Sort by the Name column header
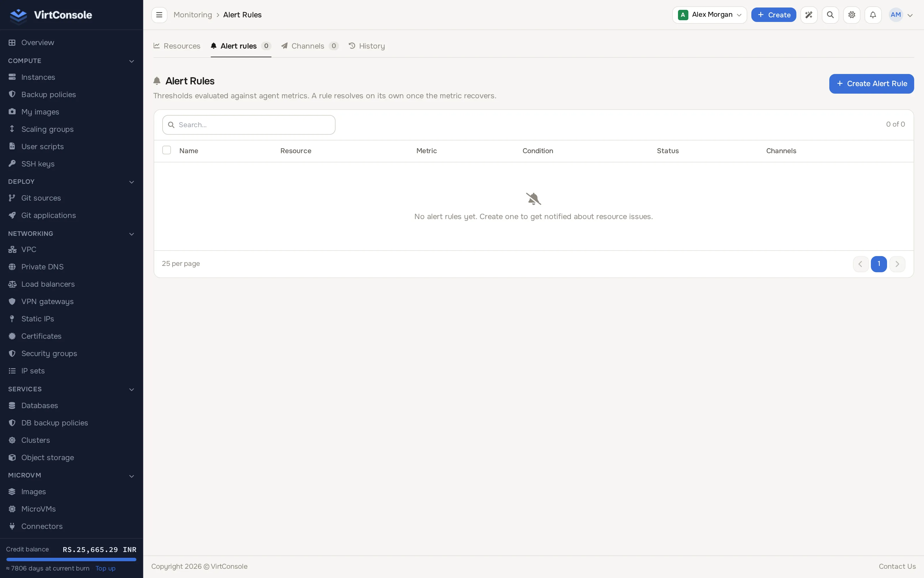924x578 pixels. point(189,151)
